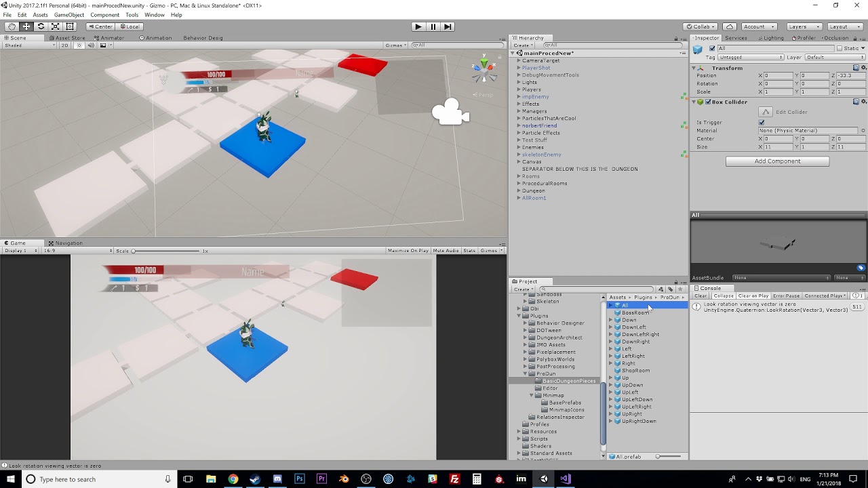
Task: Select the Move tool
Action: pyautogui.click(x=26, y=26)
